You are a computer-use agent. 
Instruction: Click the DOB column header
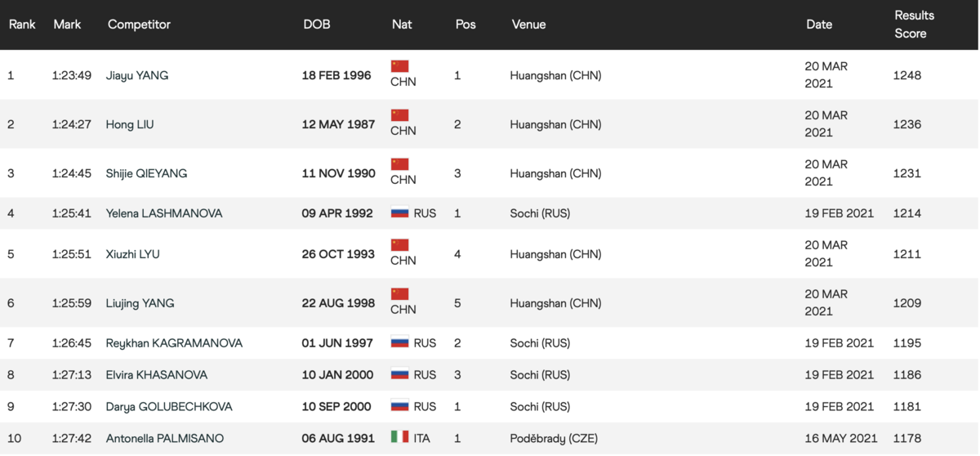point(317,25)
